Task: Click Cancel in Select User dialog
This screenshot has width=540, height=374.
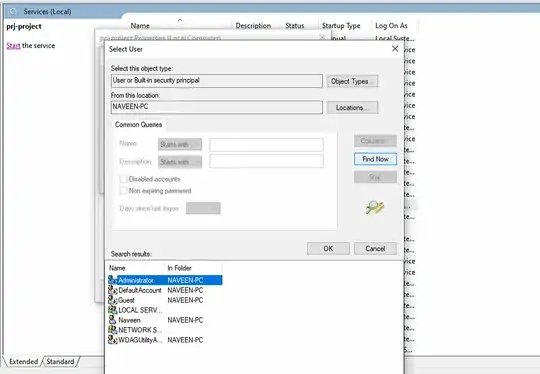Action: click(x=375, y=249)
